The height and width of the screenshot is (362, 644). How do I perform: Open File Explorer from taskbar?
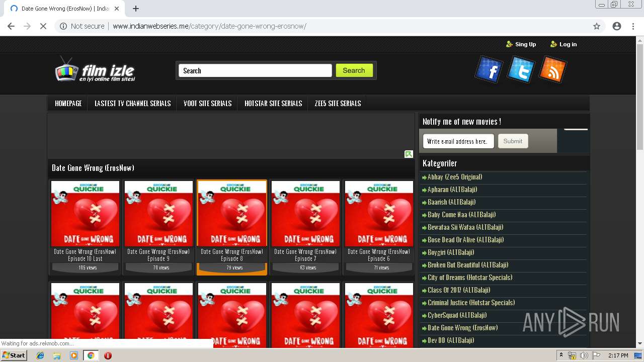57,355
